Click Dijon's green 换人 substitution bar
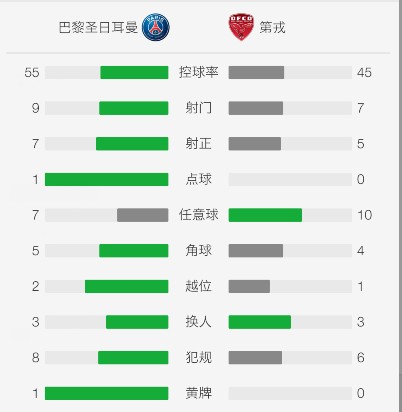402x412 pixels. pyautogui.click(x=260, y=322)
